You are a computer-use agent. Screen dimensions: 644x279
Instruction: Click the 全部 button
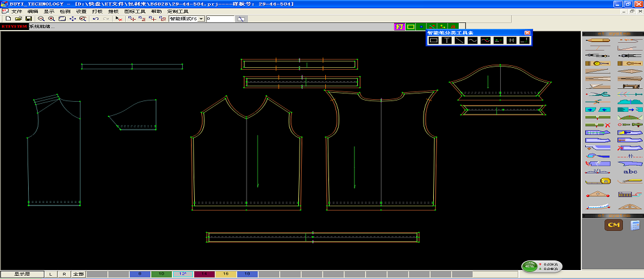tap(78, 274)
